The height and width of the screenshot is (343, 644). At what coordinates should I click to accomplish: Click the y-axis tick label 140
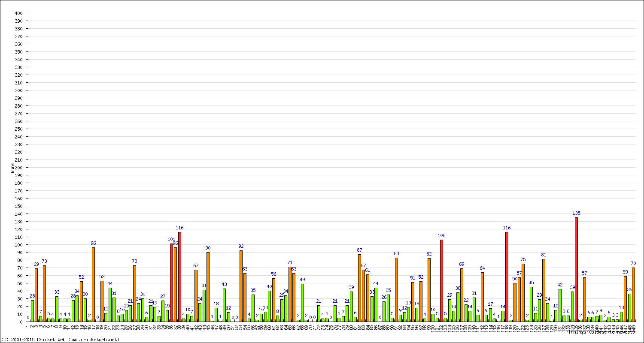(x=18, y=214)
